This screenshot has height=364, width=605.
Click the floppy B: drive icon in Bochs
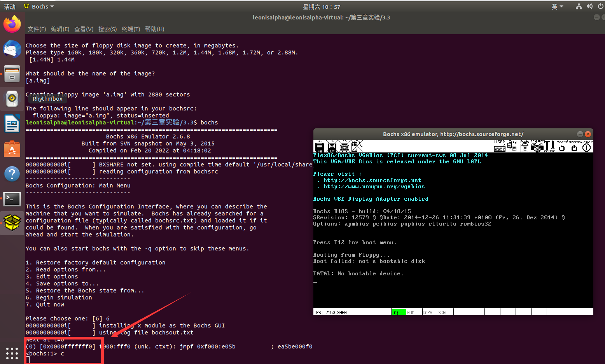coord(332,147)
